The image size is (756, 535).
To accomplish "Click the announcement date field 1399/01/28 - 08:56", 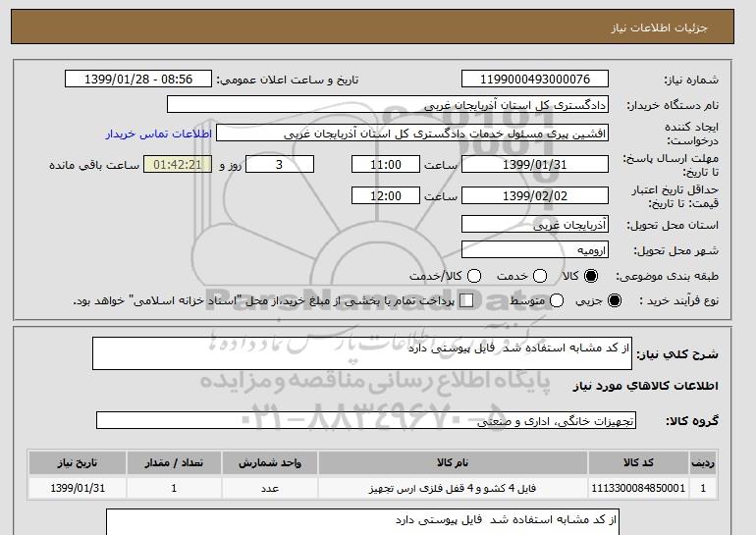I will click(138, 80).
